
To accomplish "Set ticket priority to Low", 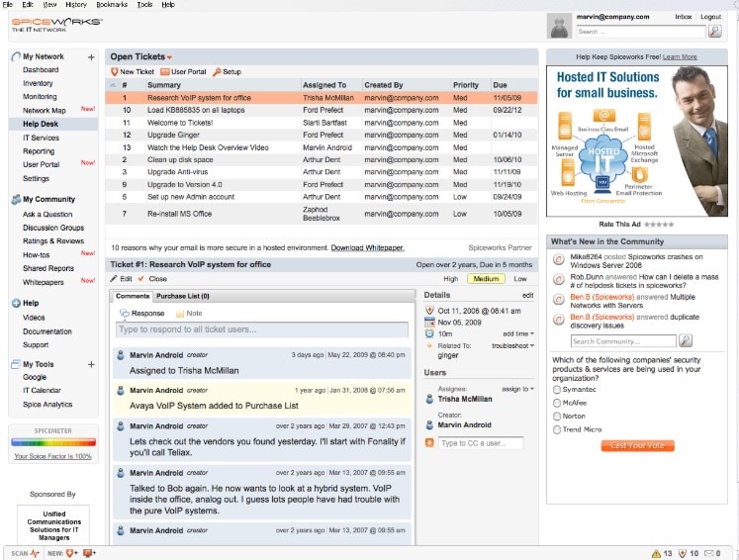I will point(519,279).
